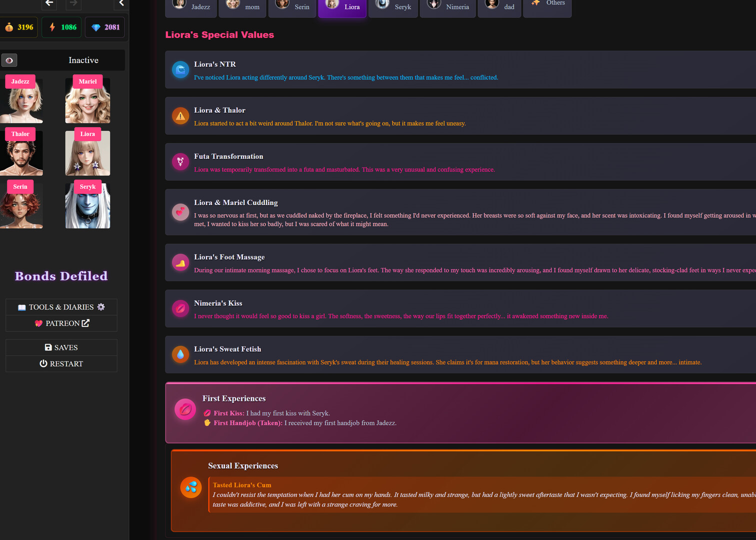Toggle the eye icon next to Inactive
Image resolution: width=756 pixels, height=540 pixels.
coord(9,60)
